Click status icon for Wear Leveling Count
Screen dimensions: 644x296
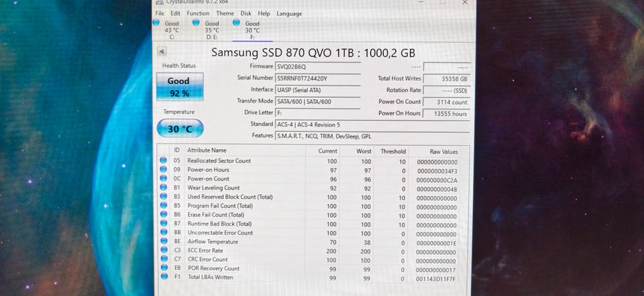click(164, 187)
